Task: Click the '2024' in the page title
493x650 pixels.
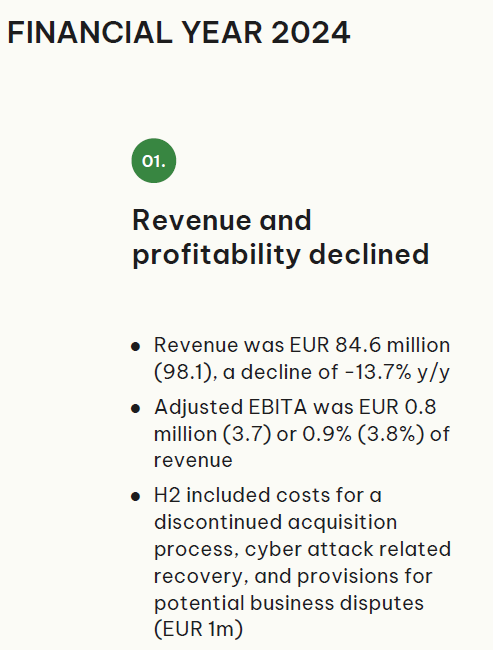Action: coord(311,33)
